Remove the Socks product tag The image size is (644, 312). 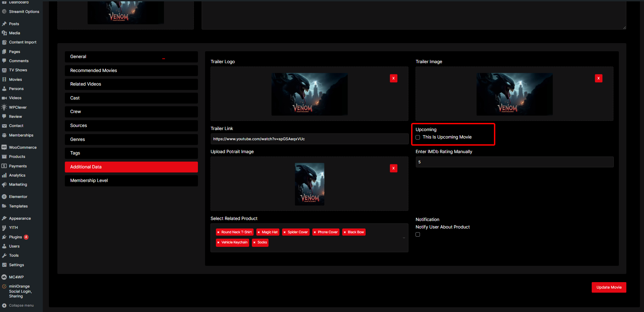(254, 242)
